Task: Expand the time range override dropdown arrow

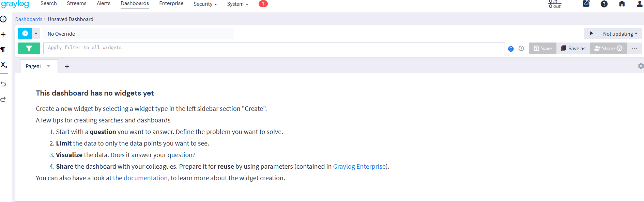Action: point(36,34)
